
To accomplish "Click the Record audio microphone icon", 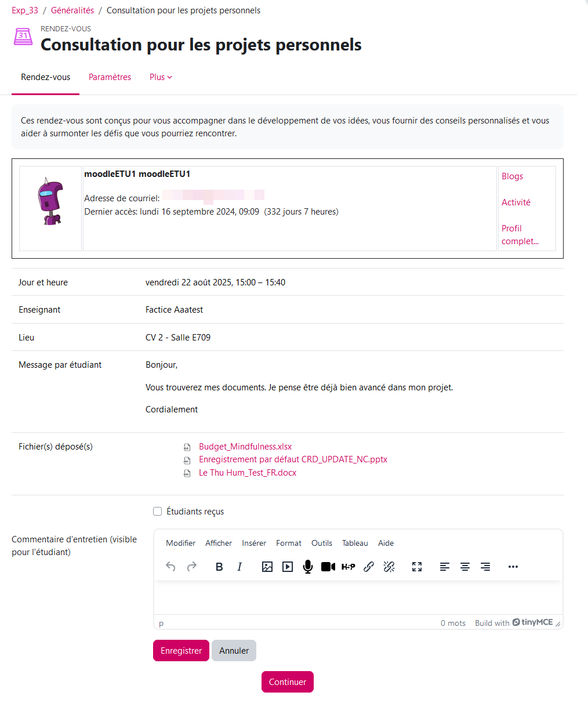I will click(308, 567).
